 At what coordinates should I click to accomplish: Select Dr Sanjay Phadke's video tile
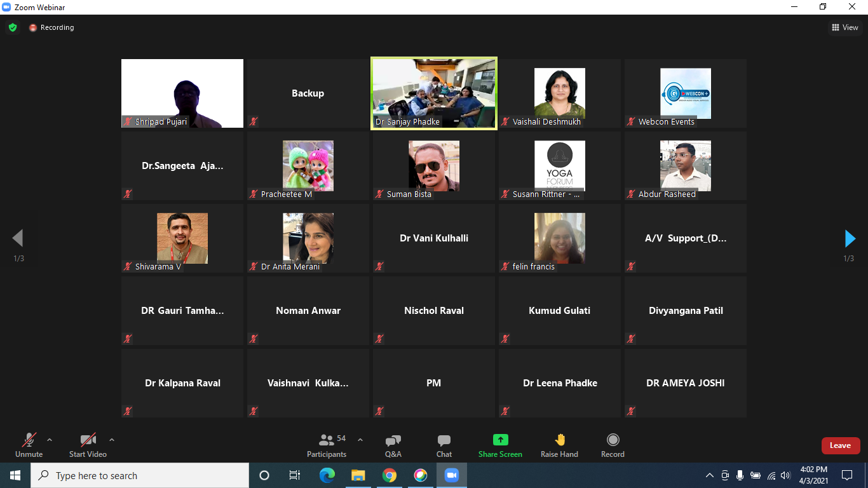pos(433,93)
